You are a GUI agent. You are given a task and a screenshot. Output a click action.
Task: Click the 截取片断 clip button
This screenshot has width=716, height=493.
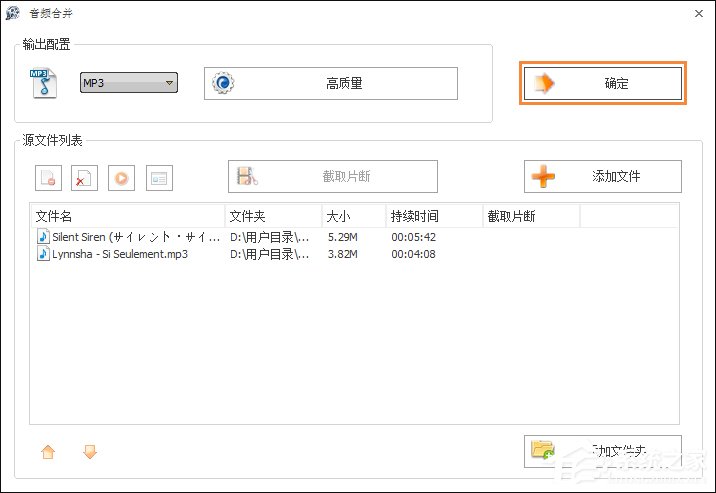click(x=333, y=176)
